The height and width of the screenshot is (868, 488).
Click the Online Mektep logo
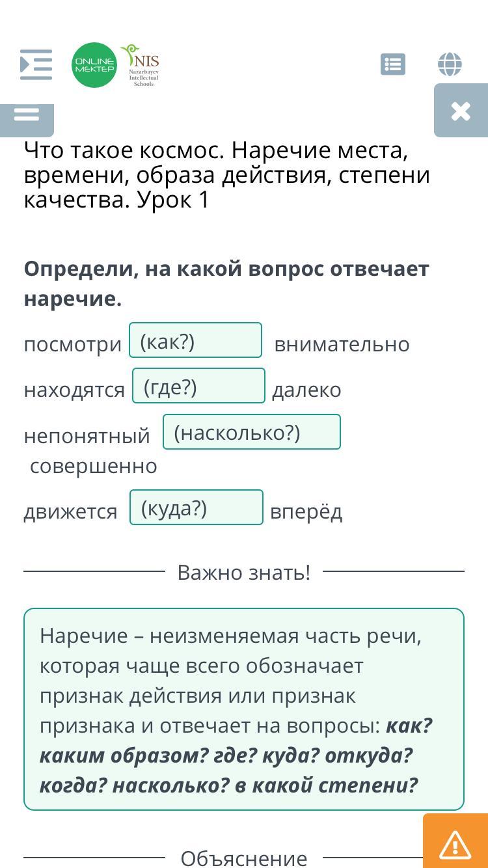pyautogui.click(x=94, y=64)
